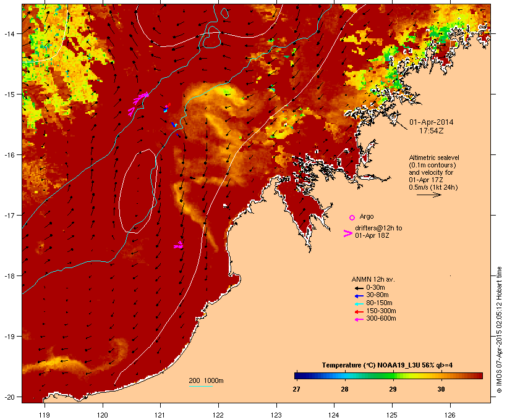Click the '01-Apr 17Z' velocity date text

[426, 180]
